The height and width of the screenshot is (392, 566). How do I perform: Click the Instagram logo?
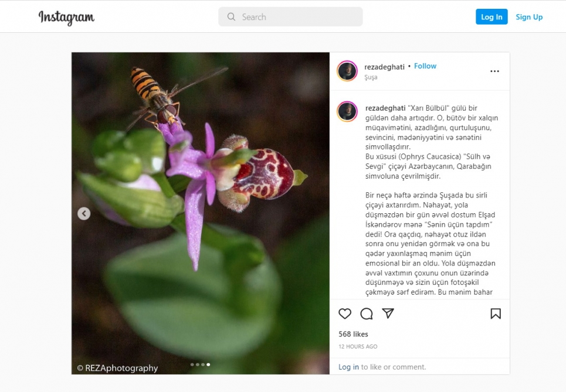coord(66,17)
